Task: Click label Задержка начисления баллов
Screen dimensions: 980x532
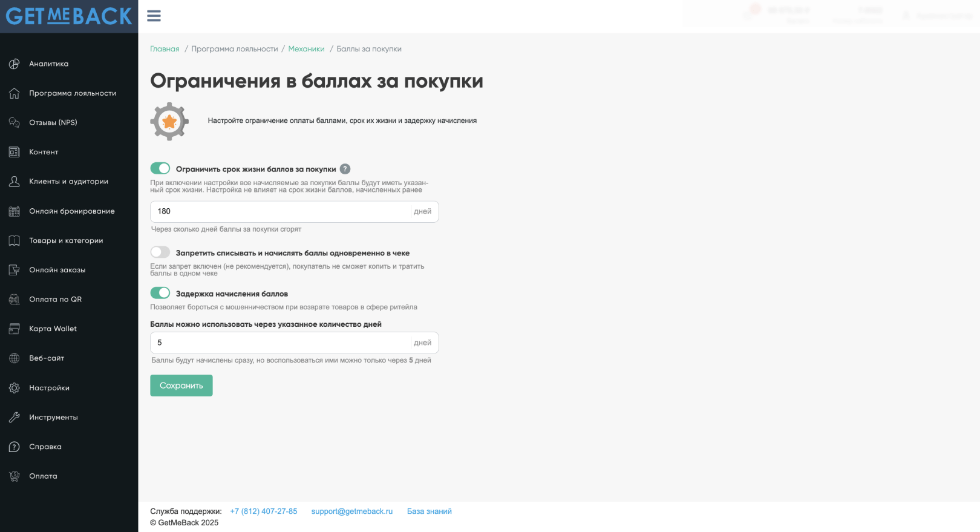Action: (x=232, y=294)
